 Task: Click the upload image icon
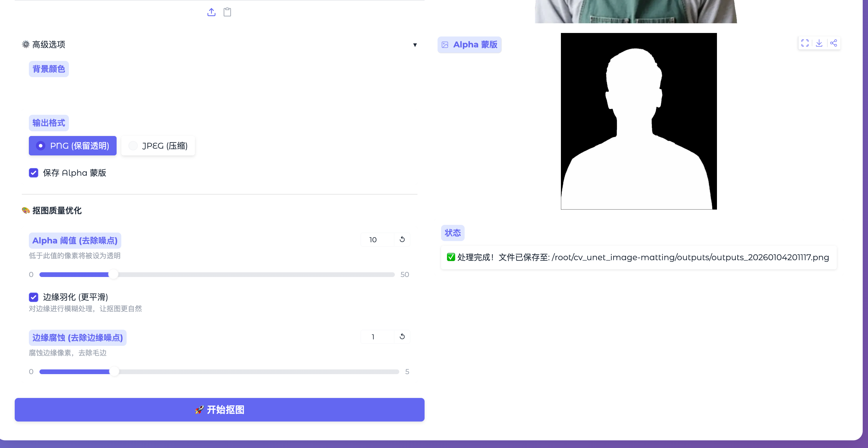coord(211,12)
